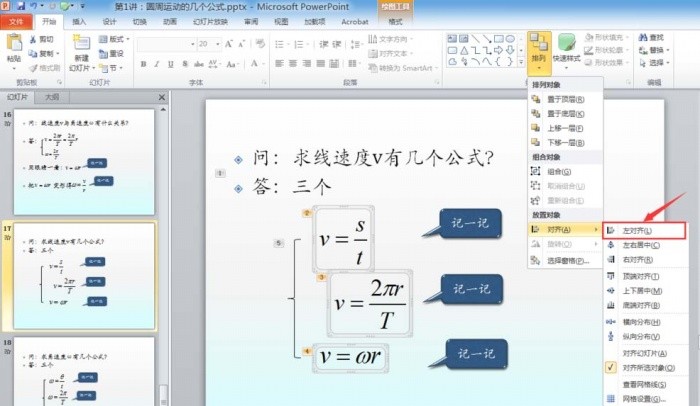Click the Underline formatting icon
This screenshot has height=406, width=700.
171,64
